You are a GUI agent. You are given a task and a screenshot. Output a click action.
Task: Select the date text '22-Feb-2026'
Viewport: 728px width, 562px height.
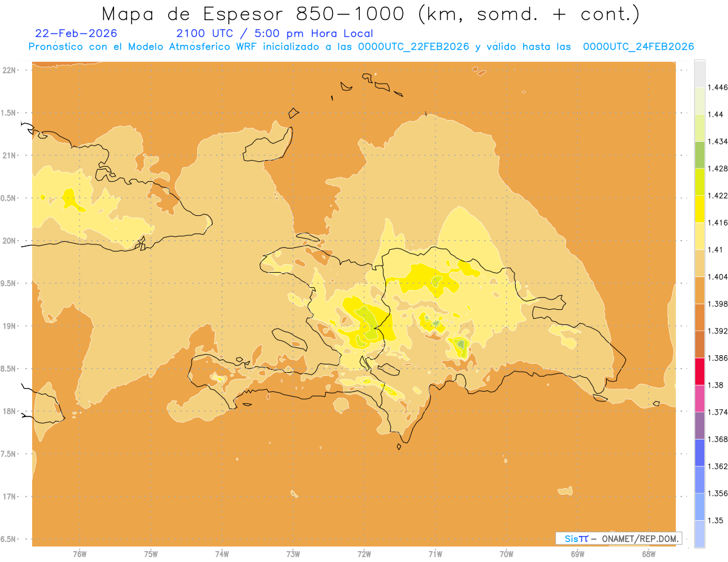click(x=76, y=33)
